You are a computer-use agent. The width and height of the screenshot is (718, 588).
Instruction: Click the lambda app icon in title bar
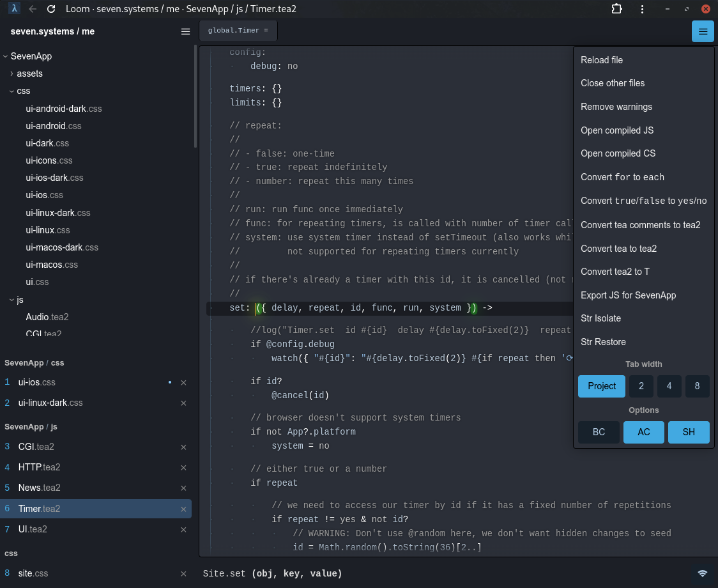point(14,8)
